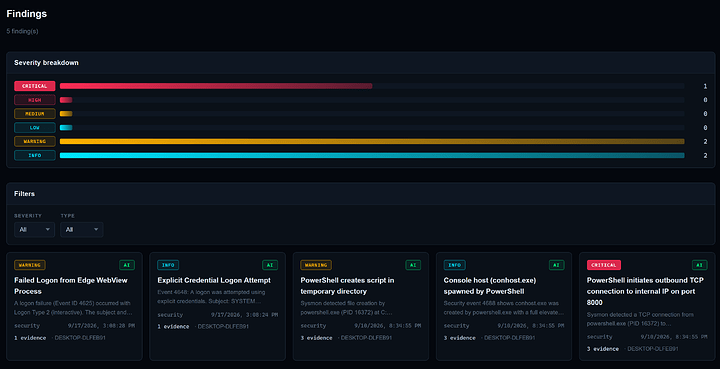Image resolution: width=720 pixels, height=369 pixels.
Task: Open the Severity filter dropdown
Action: [x=34, y=229]
